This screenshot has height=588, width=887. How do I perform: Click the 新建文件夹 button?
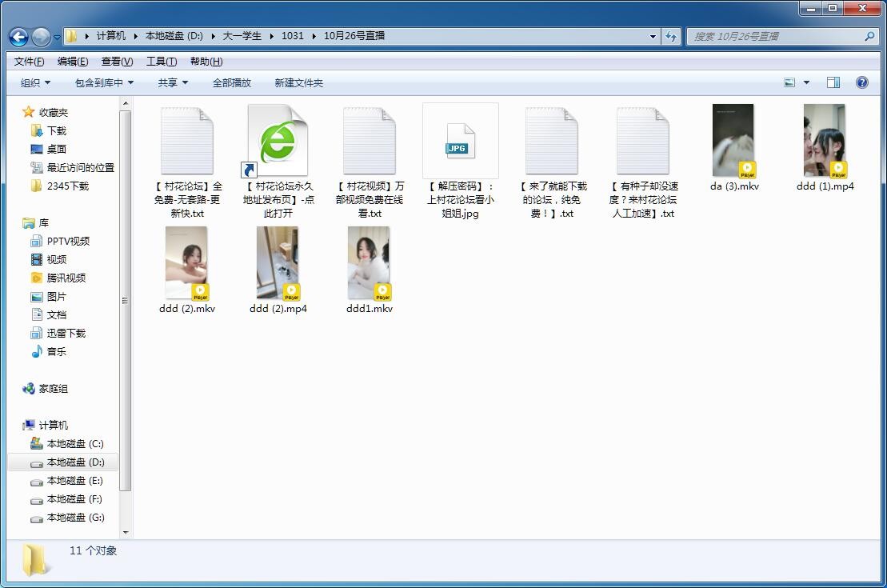(298, 82)
